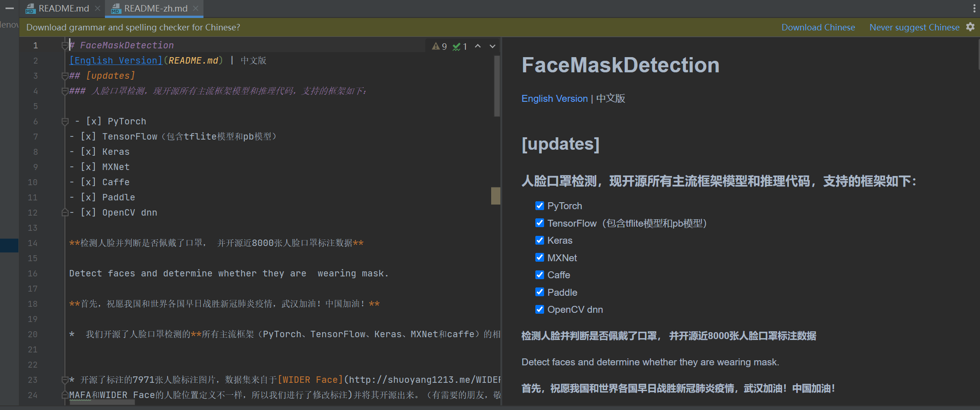Click line number 20 in the gutter

point(33,334)
